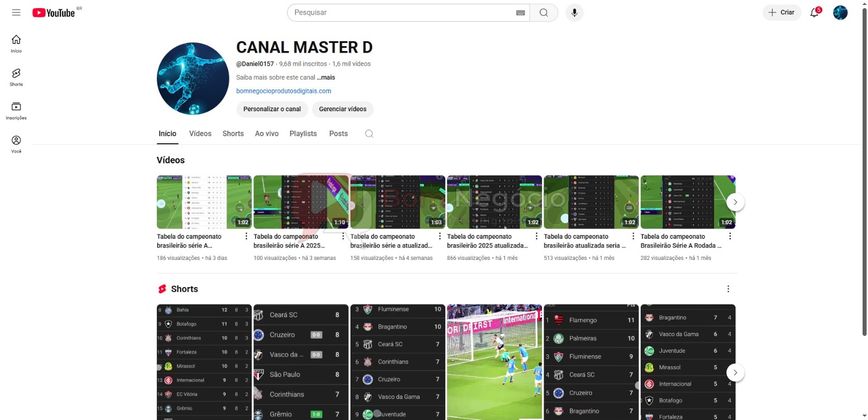Open Inscrições in the sidebar
The image size is (868, 420).
point(16,111)
